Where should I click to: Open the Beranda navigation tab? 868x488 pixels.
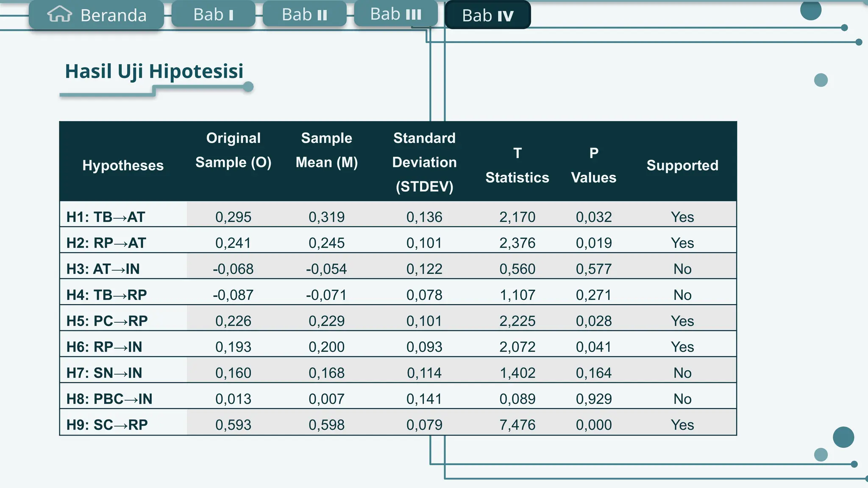(x=113, y=15)
